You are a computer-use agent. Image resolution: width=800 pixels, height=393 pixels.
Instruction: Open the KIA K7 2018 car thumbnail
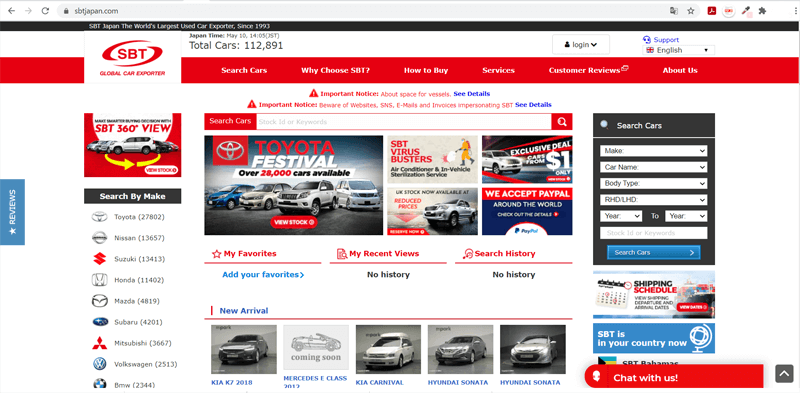click(x=244, y=350)
